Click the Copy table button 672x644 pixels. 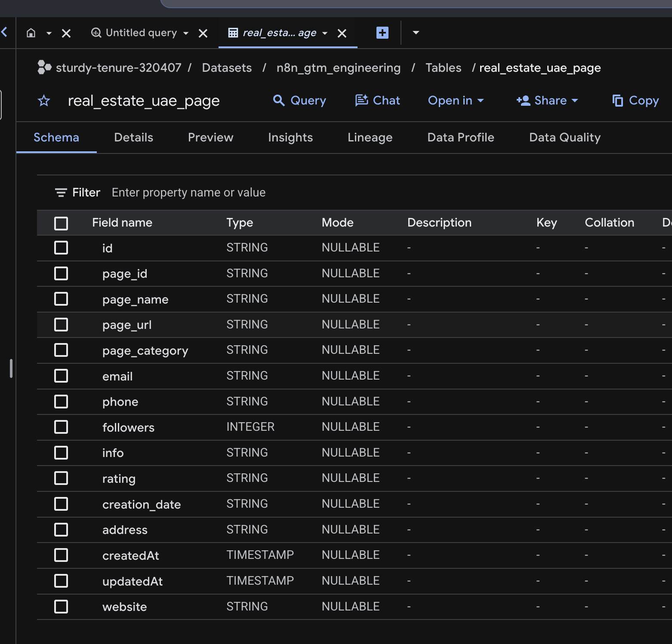(x=635, y=100)
